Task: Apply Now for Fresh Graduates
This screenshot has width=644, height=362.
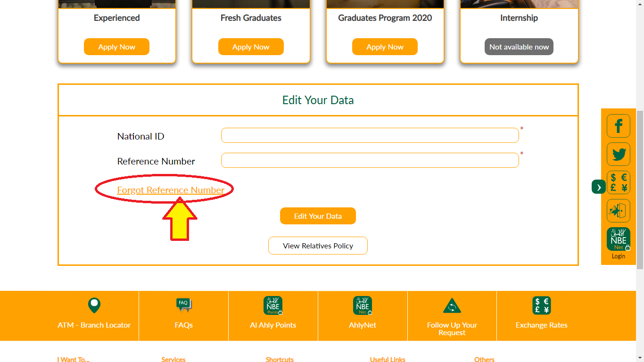Action: pyautogui.click(x=251, y=47)
